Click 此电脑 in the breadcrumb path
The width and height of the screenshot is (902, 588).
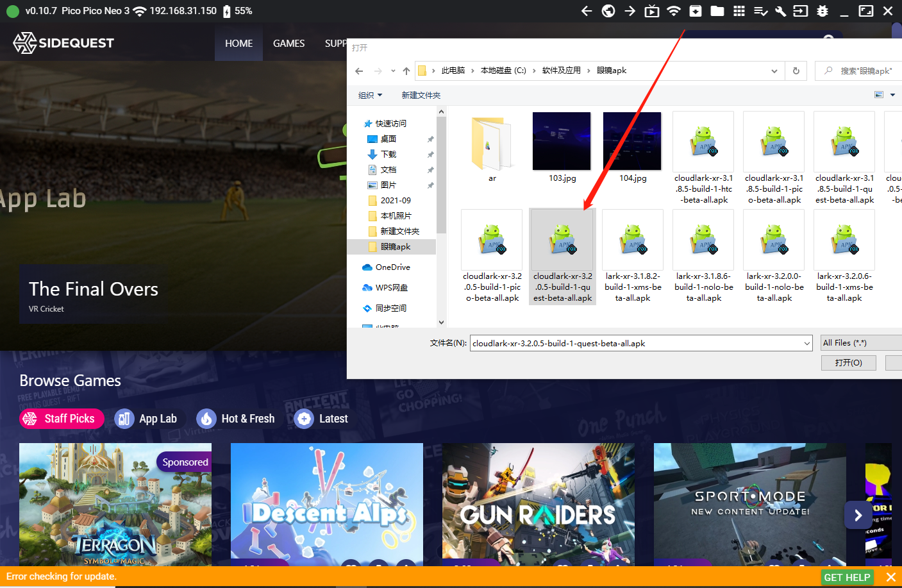tap(453, 71)
